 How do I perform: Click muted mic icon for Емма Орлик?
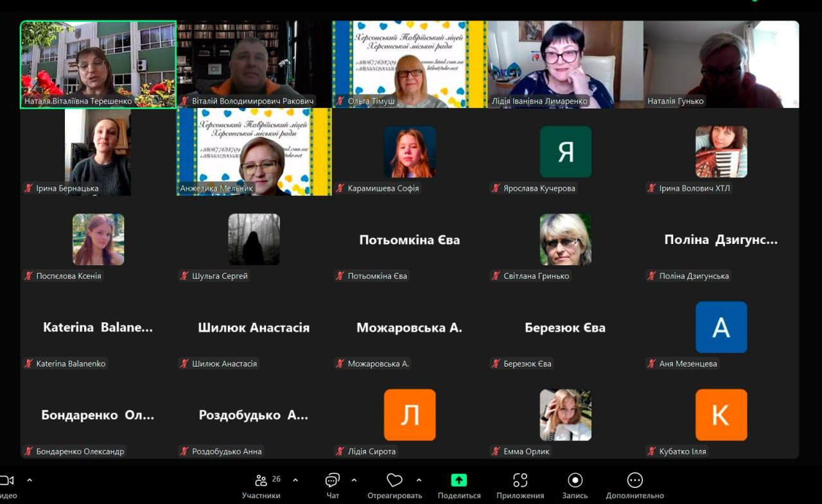pyautogui.click(x=496, y=451)
